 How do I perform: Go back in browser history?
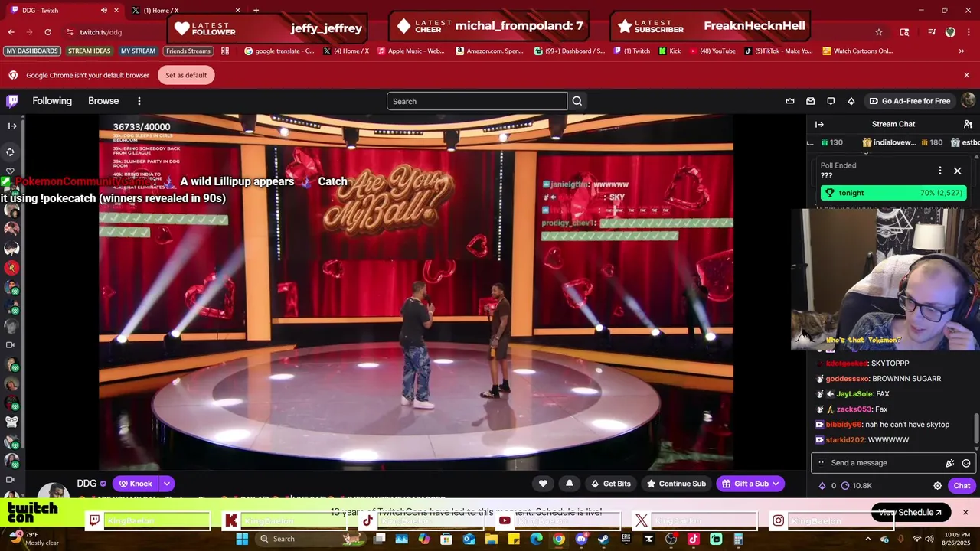coord(11,32)
